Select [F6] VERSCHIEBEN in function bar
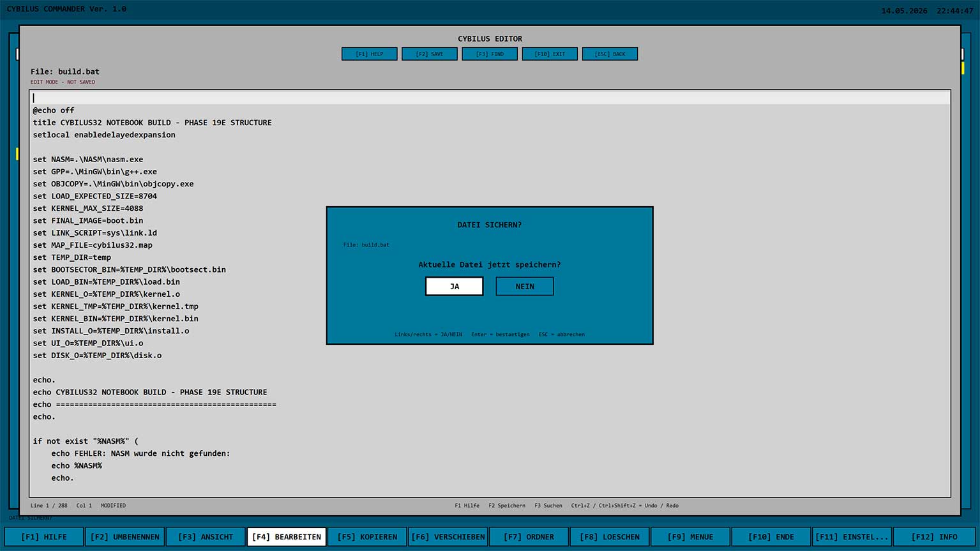Viewport: 980px width, 551px height. pos(448,537)
